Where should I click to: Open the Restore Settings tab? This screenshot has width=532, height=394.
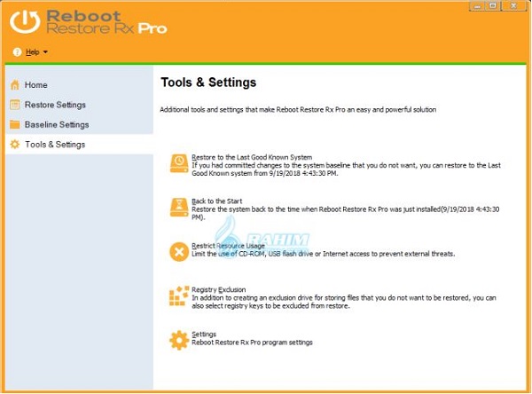[x=80, y=105]
